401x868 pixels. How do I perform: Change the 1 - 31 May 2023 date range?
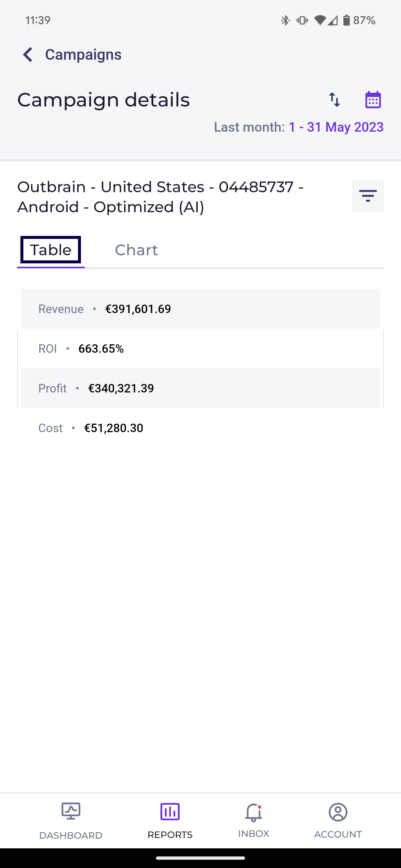[336, 127]
